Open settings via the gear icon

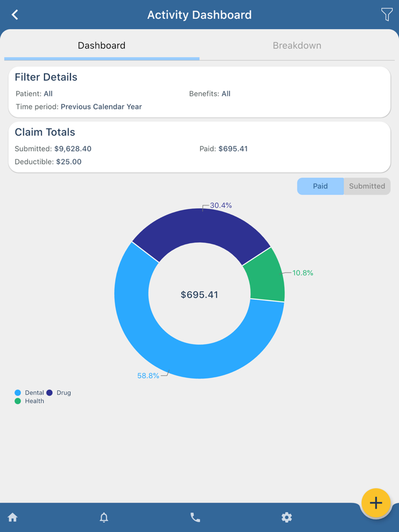[286, 517]
